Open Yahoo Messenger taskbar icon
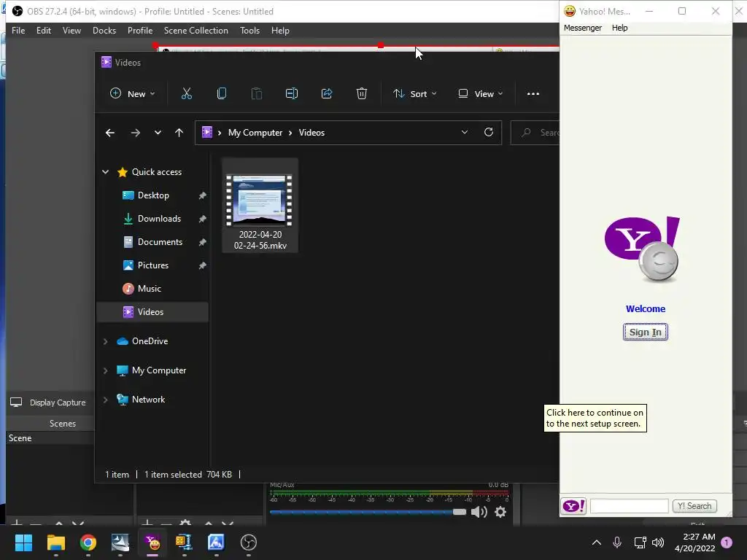Image resolution: width=747 pixels, height=560 pixels. coord(152,542)
